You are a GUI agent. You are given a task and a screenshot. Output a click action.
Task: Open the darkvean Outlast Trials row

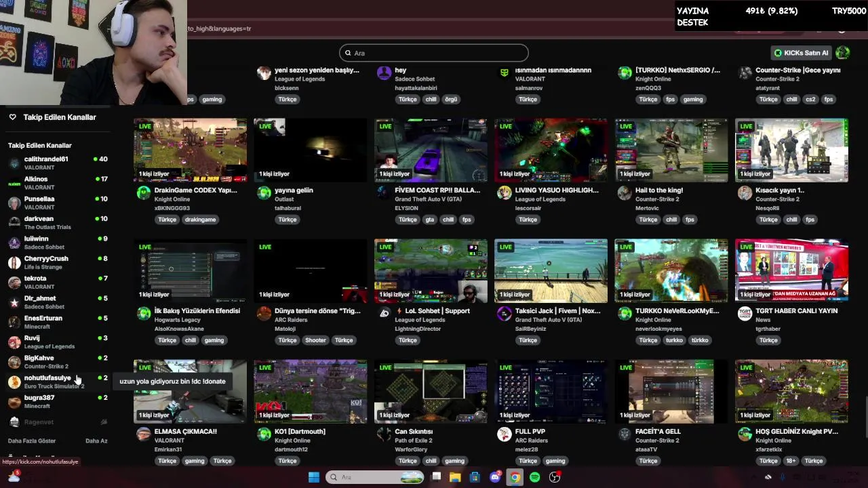pos(58,222)
